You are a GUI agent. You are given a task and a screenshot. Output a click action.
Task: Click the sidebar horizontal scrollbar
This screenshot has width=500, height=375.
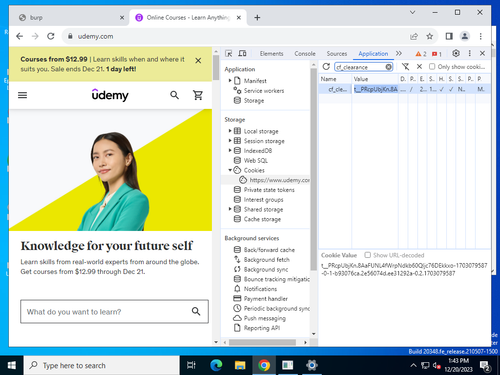click(262, 342)
